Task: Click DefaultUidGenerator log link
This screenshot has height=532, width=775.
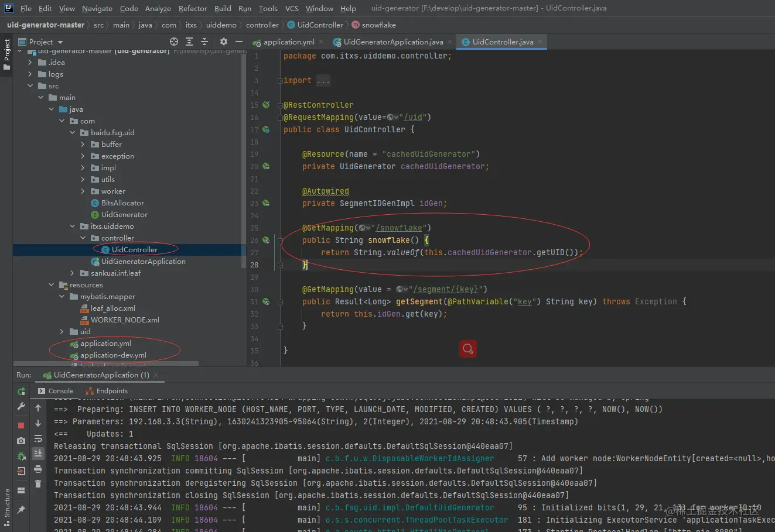Action: [x=409, y=507]
